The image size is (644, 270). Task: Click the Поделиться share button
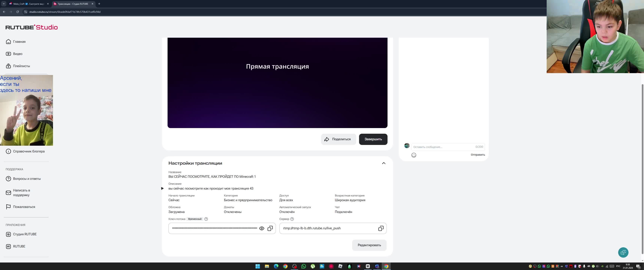click(338, 139)
